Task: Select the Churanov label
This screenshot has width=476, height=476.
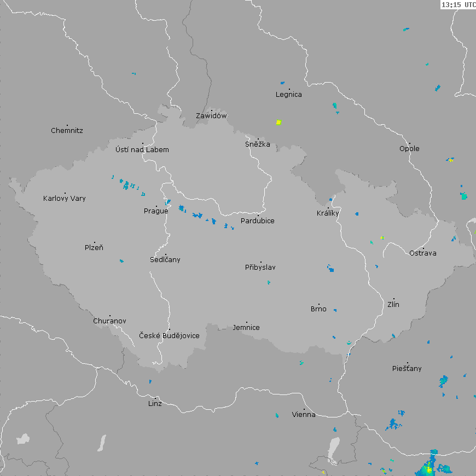Action: (109, 321)
